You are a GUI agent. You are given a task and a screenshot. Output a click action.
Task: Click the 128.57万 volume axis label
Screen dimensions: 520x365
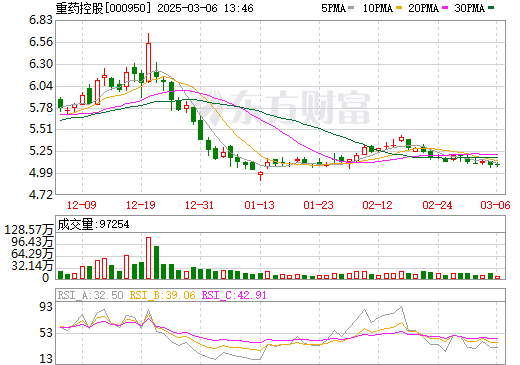click(x=29, y=229)
